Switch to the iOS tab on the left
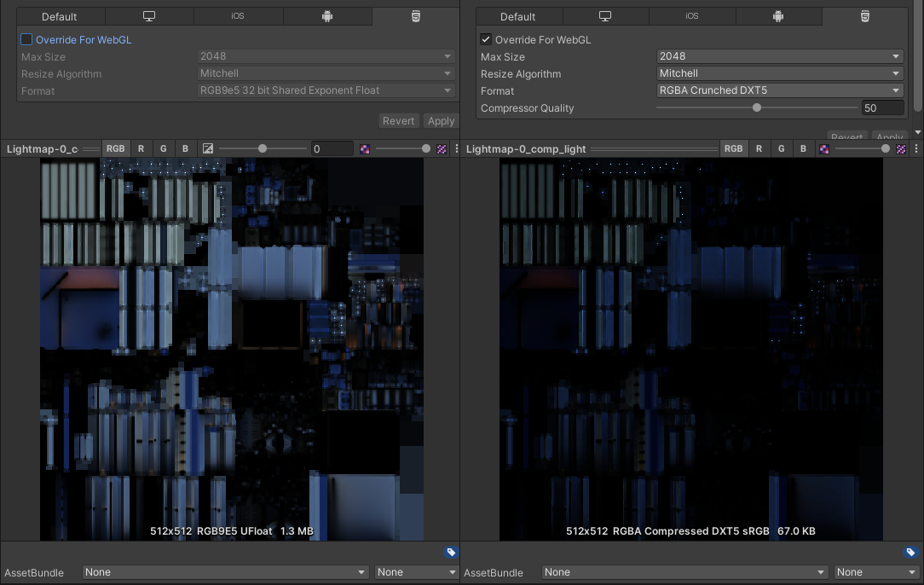Image resolution: width=924 pixels, height=585 pixels. [237, 16]
